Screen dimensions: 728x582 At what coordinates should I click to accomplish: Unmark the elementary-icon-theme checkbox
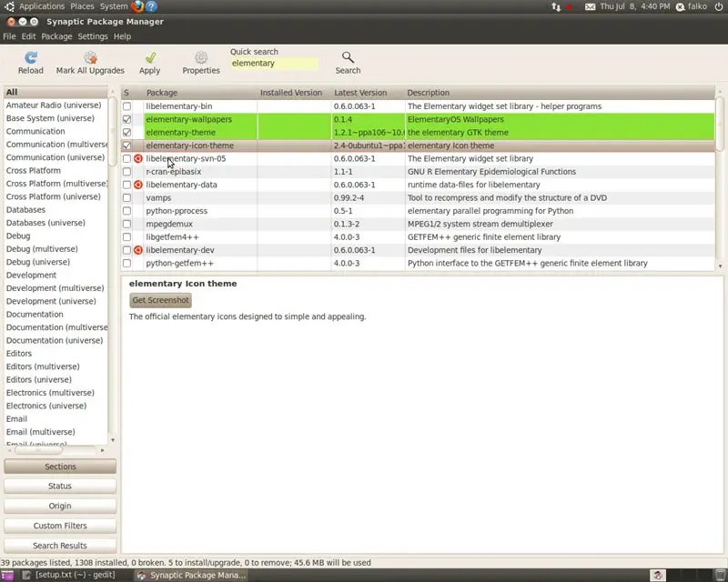click(x=126, y=145)
